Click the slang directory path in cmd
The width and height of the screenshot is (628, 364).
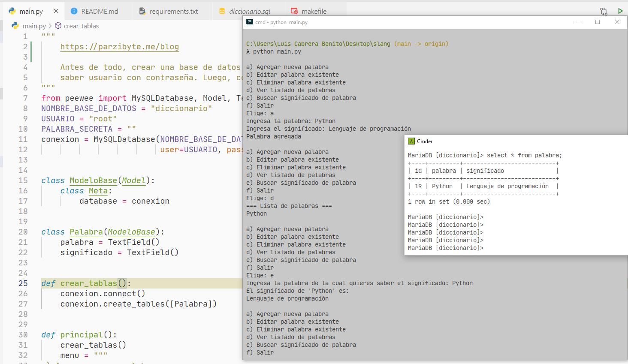pyautogui.click(x=318, y=44)
